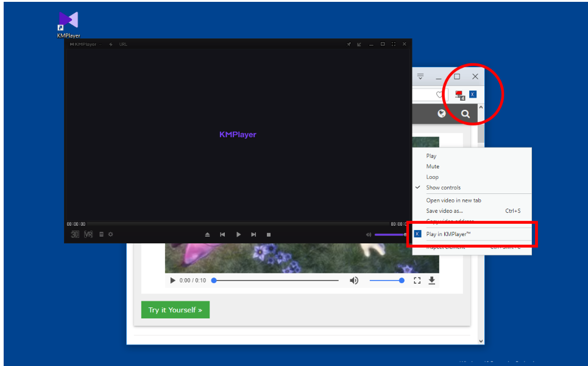
Task: Choose Play in KMPlayer™ menu entry
Action: pos(472,234)
